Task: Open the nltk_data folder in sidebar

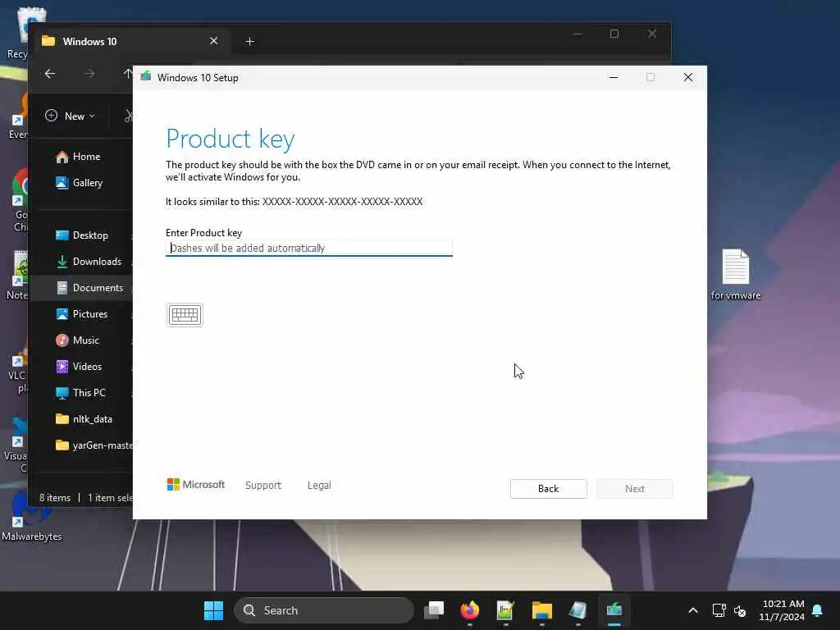Action: [84, 419]
